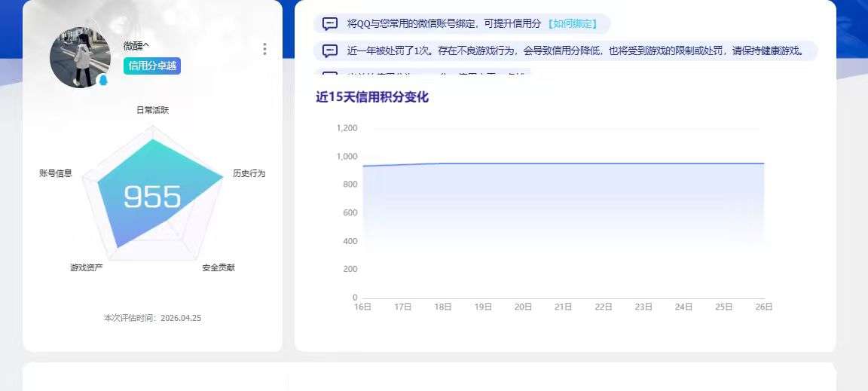Click the 近15天信用积分变化 chart heading
This screenshot has width=868, height=391.
point(372,97)
